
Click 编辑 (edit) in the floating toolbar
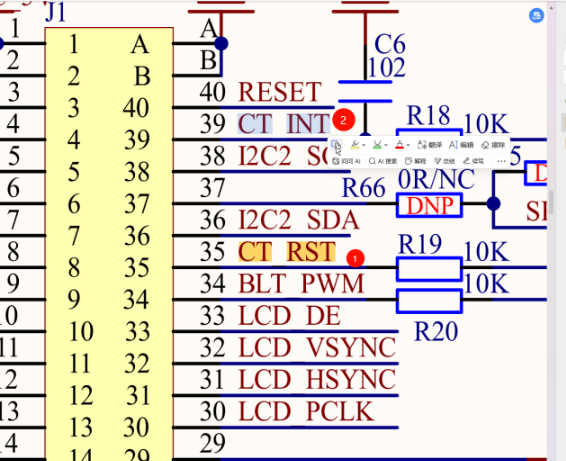click(x=461, y=145)
